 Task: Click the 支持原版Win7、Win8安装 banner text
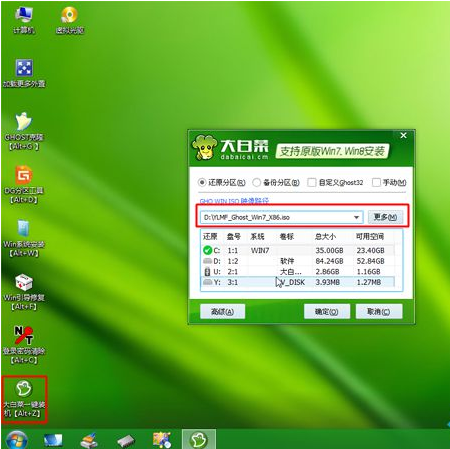point(332,151)
